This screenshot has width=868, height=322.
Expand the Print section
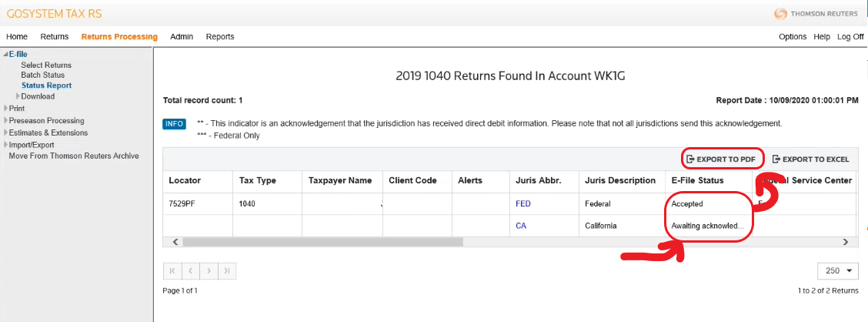(x=6, y=109)
